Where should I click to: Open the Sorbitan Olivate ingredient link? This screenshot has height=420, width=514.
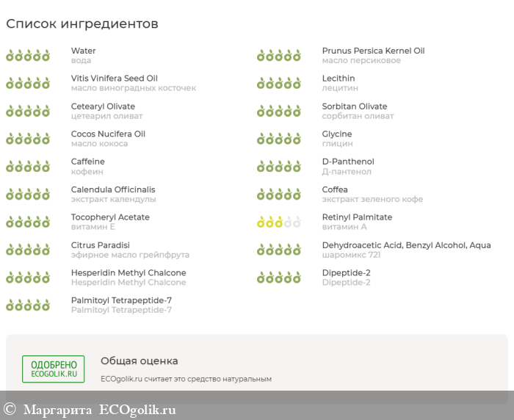[x=355, y=106]
